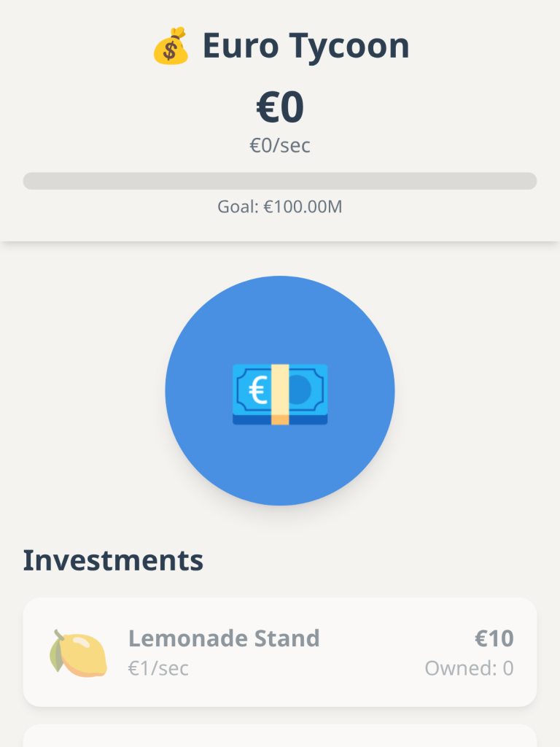Viewport: 560px width, 747px height.
Task: Click the €10 price label
Action: [494, 638]
